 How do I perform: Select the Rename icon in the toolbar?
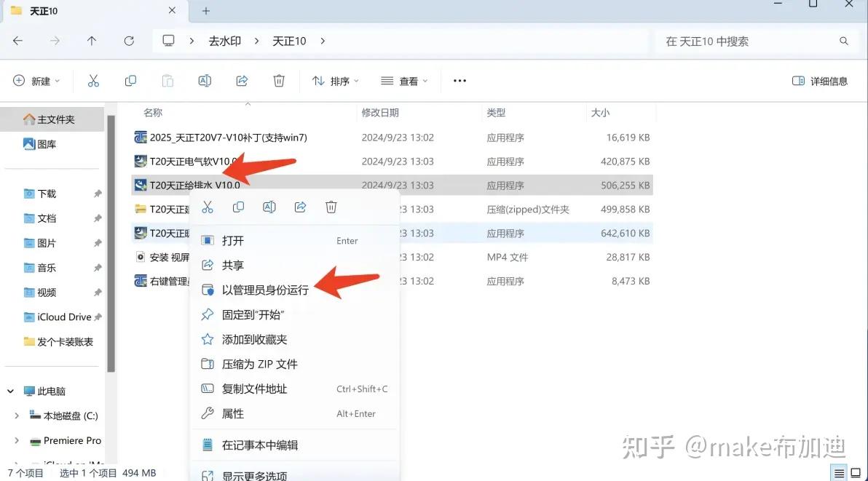pyautogui.click(x=205, y=80)
